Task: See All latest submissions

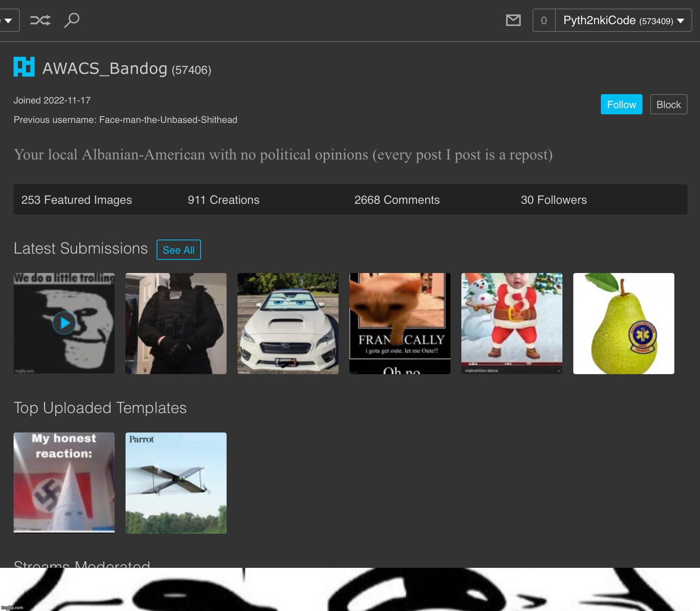Action: click(178, 250)
